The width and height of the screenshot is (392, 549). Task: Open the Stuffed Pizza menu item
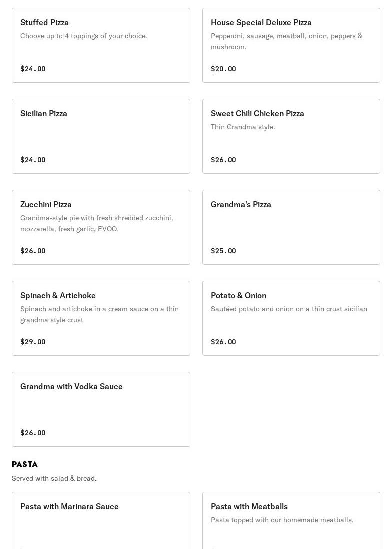pos(101,45)
